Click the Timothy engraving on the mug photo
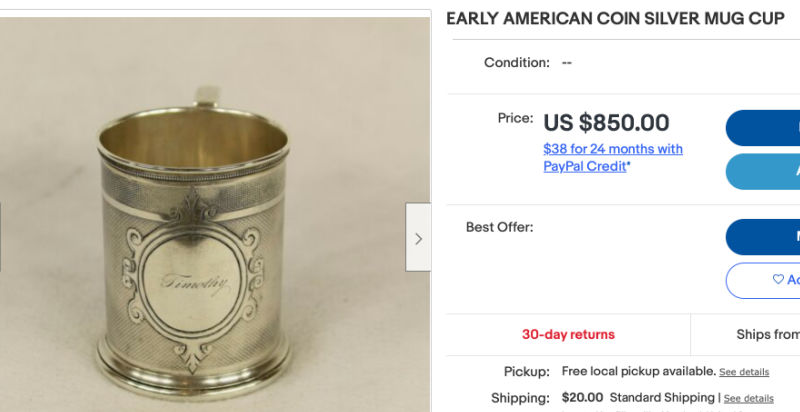 pos(194,283)
